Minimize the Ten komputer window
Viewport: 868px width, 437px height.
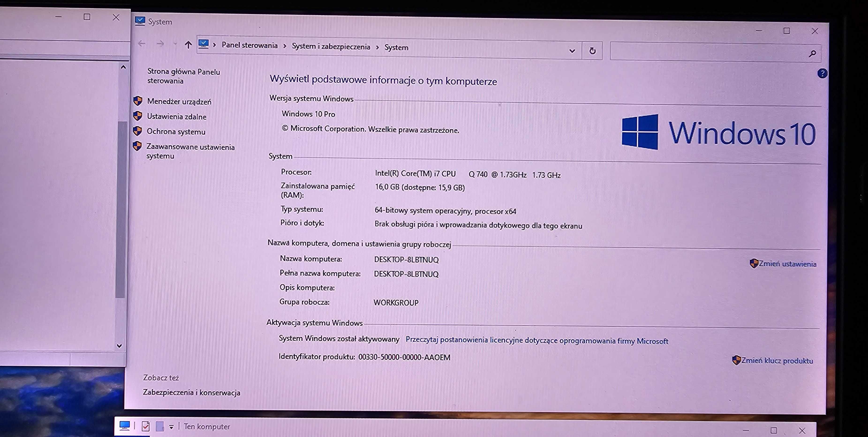point(746,430)
